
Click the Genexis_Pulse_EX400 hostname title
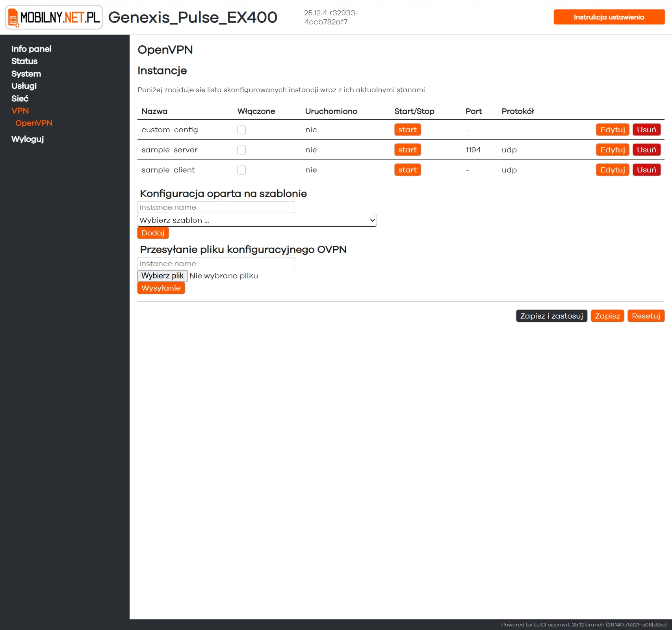pyautogui.click(x=193, y=17)
